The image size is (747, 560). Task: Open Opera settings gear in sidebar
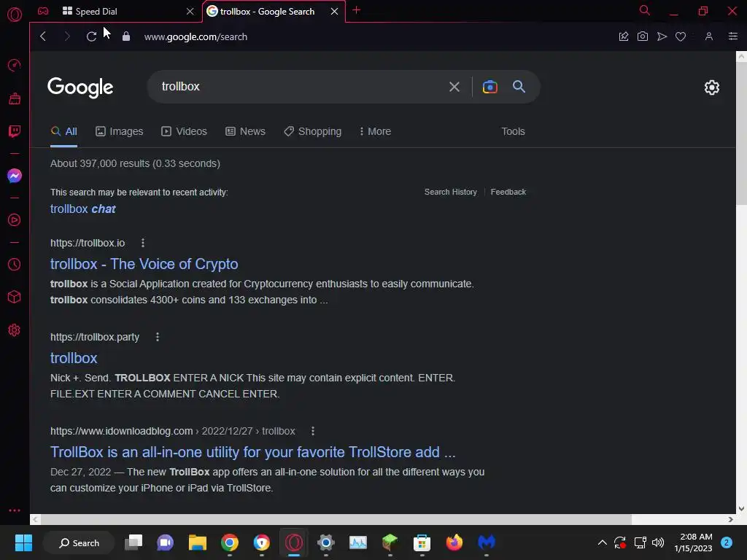[15, 330]
